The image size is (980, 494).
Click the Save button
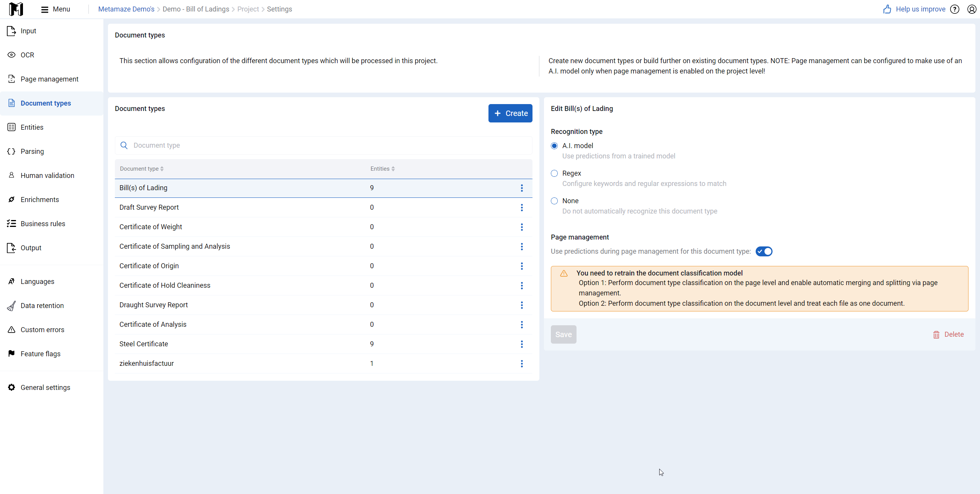(563, 334)
